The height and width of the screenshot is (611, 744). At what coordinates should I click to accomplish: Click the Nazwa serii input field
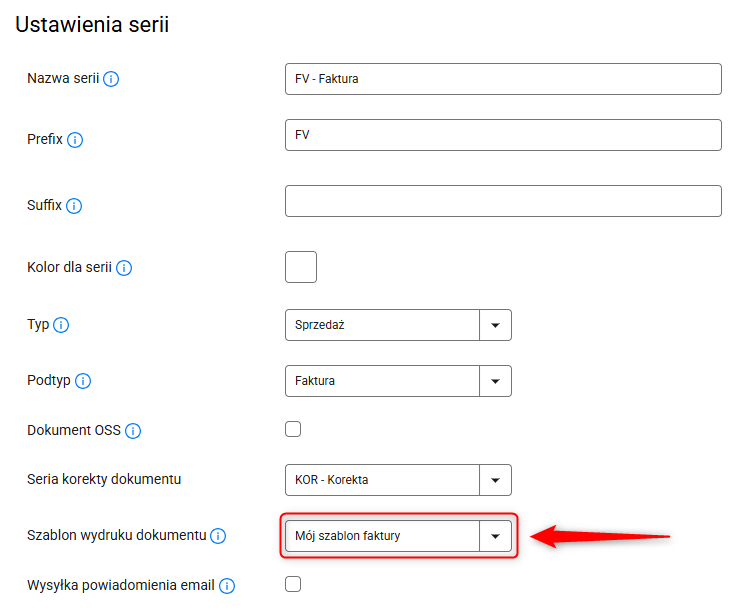coord(503,79)
